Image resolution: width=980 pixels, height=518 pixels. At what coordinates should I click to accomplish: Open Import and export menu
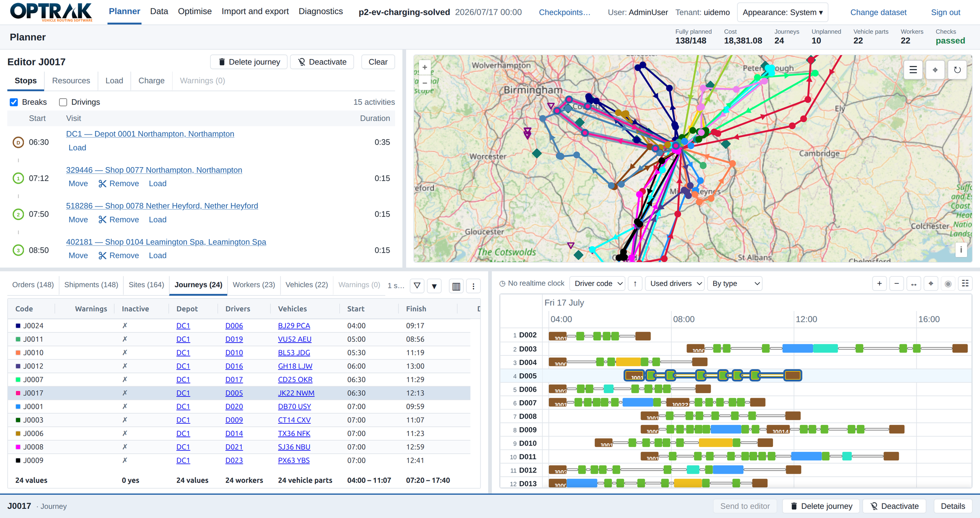click(x=255, y=11)
